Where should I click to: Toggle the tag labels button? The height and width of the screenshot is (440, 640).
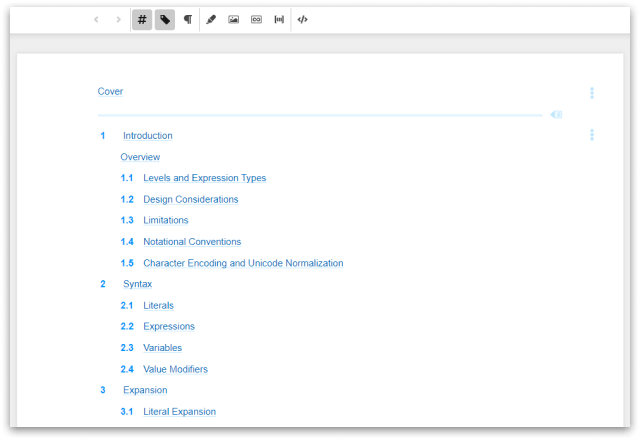165,19
